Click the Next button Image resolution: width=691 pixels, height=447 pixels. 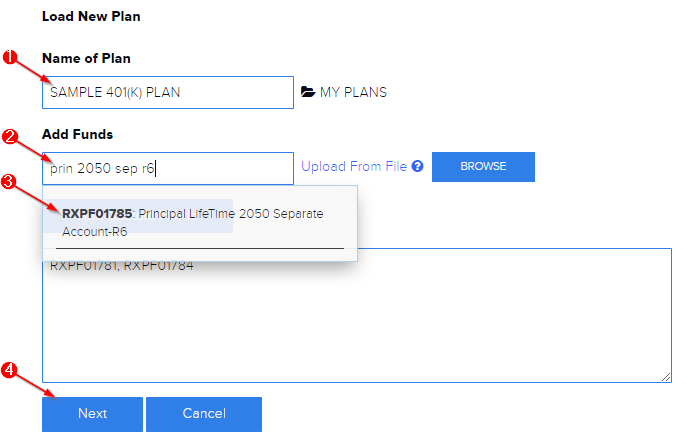[x=92, y=414]
